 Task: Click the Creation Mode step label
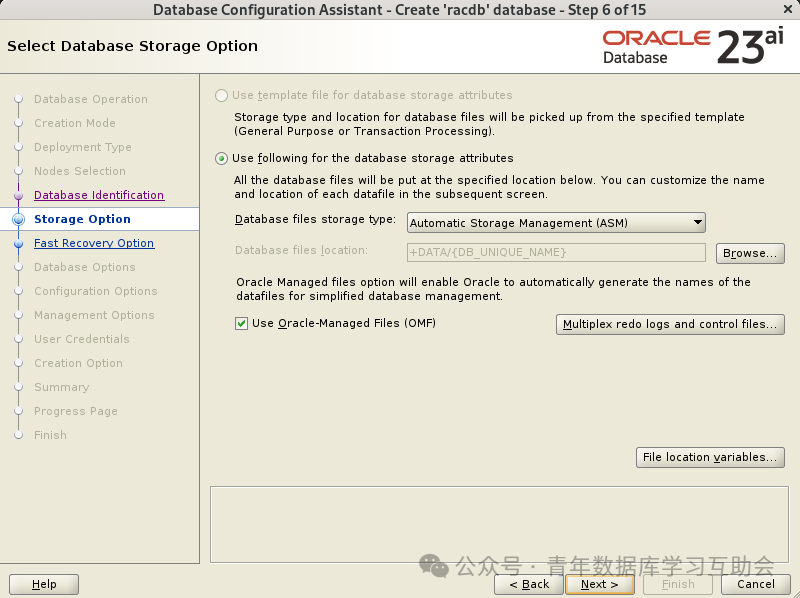tap(75, 123)
